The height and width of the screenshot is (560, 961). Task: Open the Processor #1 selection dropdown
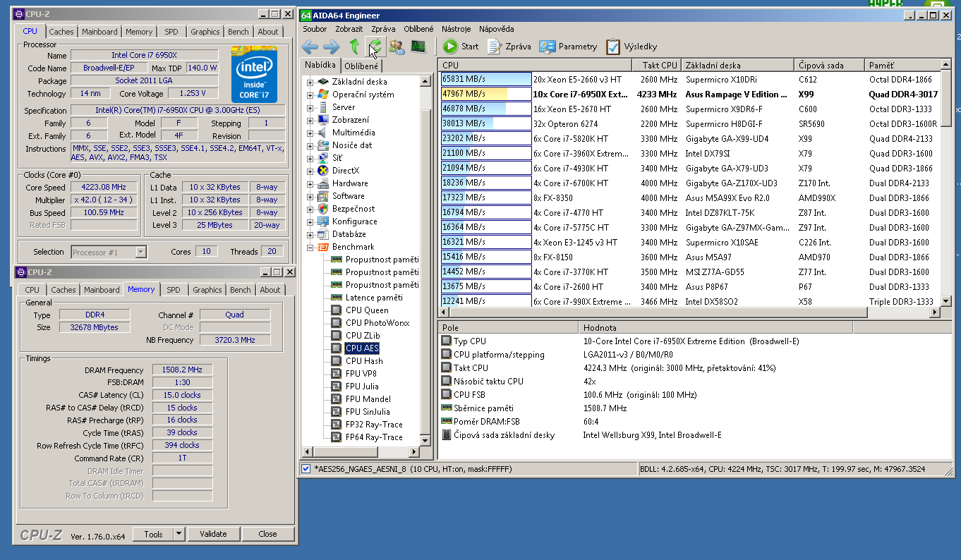pos(140,252)
